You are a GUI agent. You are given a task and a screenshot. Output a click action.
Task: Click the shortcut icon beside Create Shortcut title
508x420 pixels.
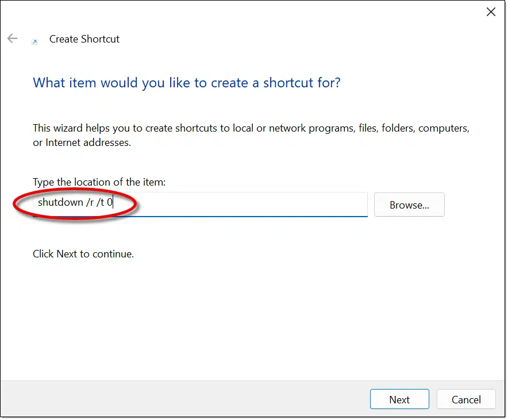[34, 41]
